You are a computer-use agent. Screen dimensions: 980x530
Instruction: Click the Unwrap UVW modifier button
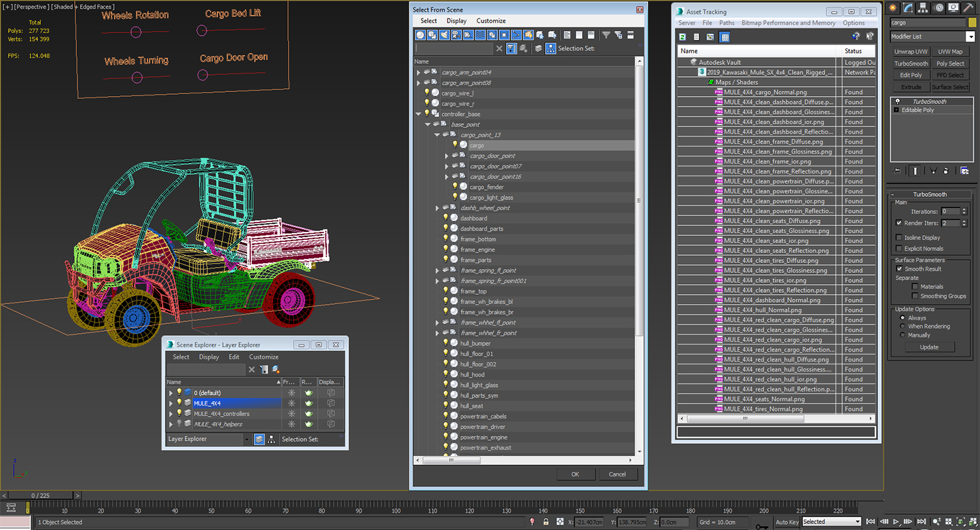point(910,52)
